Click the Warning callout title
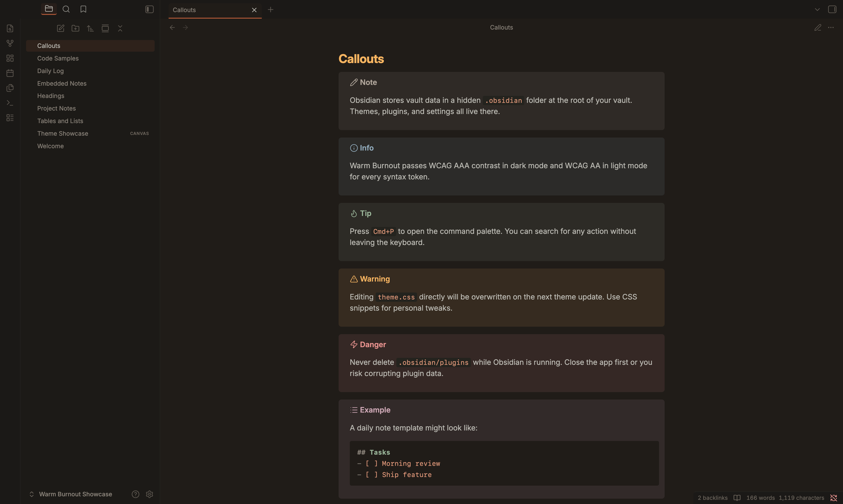Image resolution: width=843 pixels, height=504 pixels. [x=375, y=279]
